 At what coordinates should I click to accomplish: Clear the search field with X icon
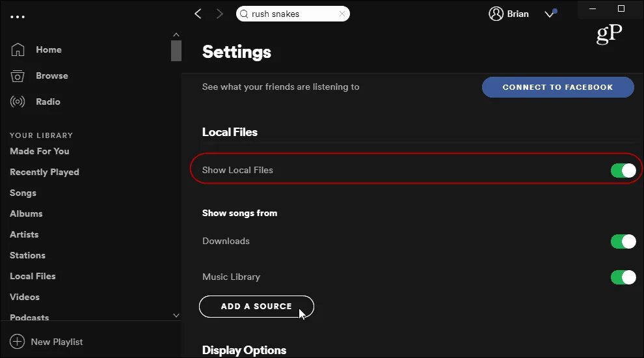click(x=342, y=14)
